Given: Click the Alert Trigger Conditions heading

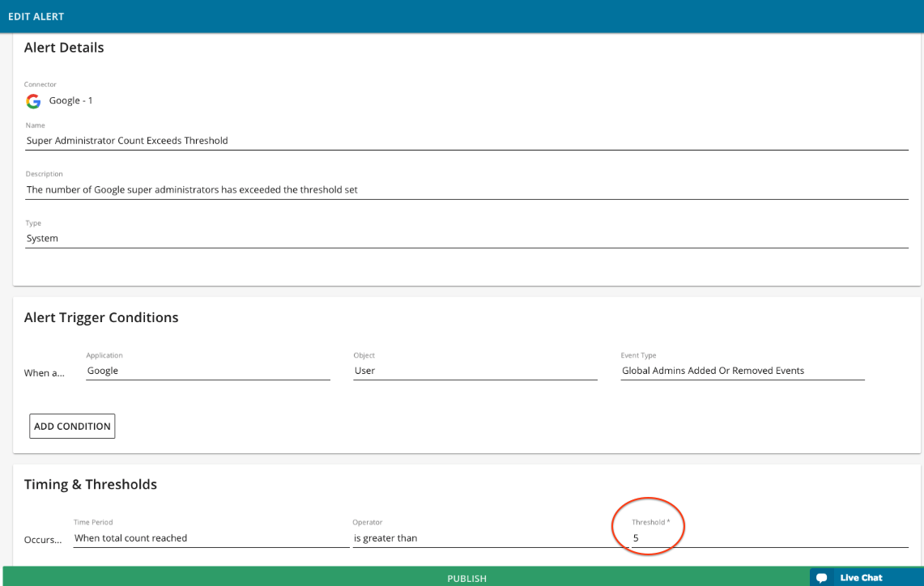Looking at the screenshot, I should [100, 317].
